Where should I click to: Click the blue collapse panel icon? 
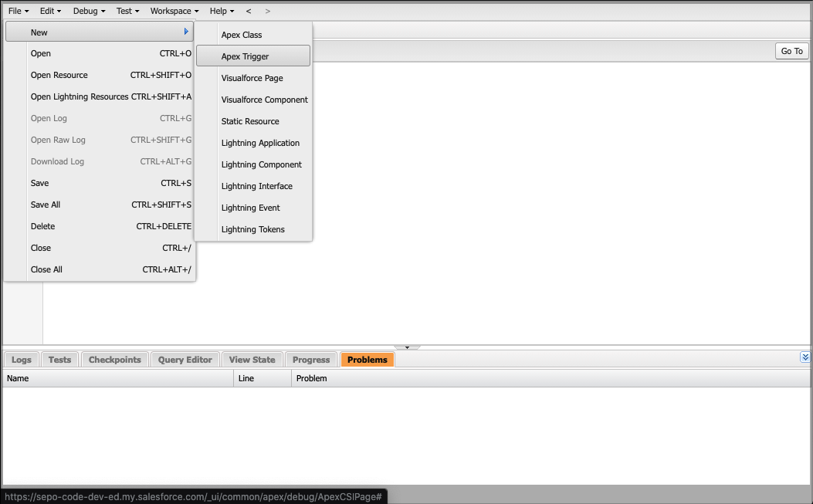(x=805, y=357)
